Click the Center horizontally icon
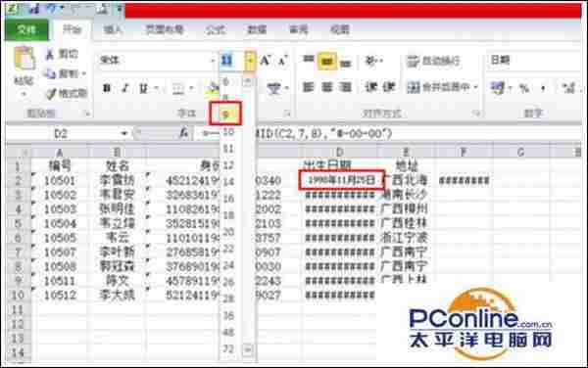Screen dimensions: 588x368 [x=326, y=88]
